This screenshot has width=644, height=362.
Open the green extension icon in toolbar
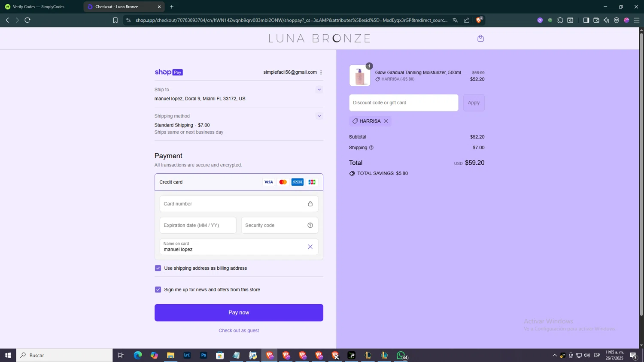coord(550,20)
